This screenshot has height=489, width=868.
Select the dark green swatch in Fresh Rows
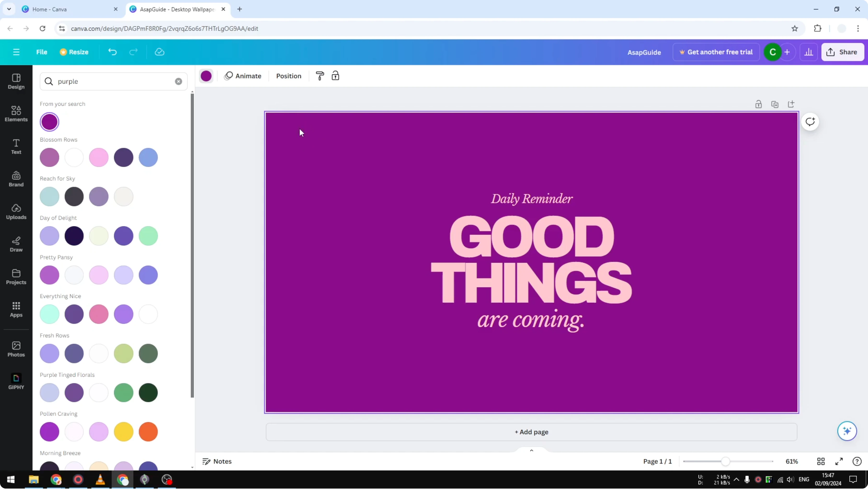click(148, 353)
